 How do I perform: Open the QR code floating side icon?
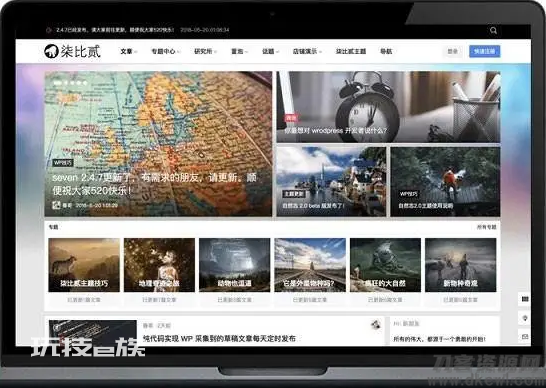click(x=525, y=299)
